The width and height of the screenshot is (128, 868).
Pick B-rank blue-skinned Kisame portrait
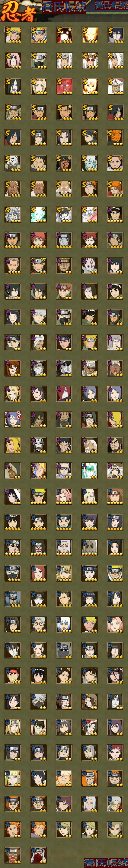point(64,624)
